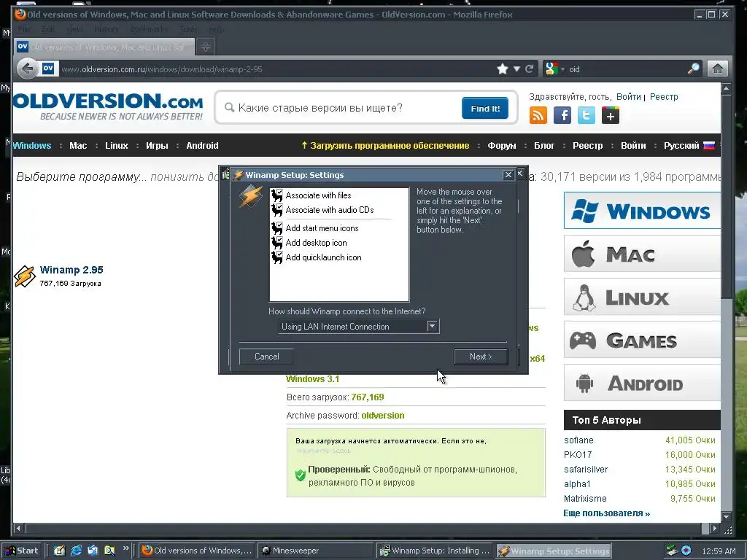747x560 pixels.
Task: Toggle Associate with audio CDs checkbox
Action: (x=277, y=210)
